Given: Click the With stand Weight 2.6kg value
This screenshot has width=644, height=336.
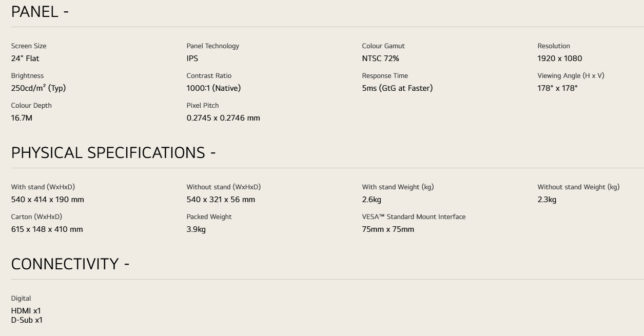Looking at the screenshot, I should point(372,200).
